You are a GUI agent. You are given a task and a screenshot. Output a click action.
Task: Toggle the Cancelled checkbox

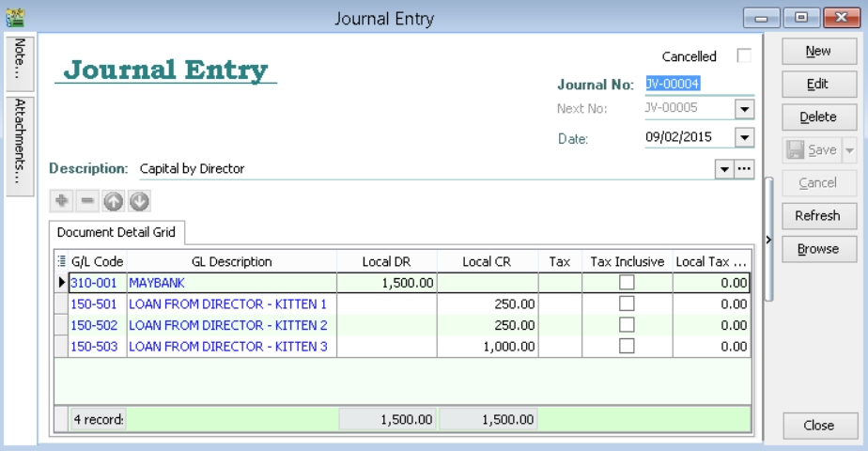[x=744, y=56]
